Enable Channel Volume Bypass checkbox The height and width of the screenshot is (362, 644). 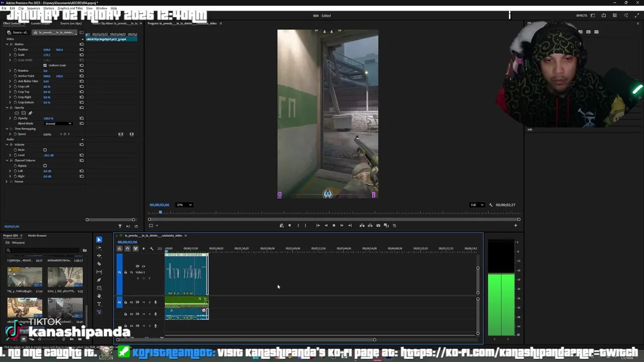pyautogui.click(x=45, y=165)
